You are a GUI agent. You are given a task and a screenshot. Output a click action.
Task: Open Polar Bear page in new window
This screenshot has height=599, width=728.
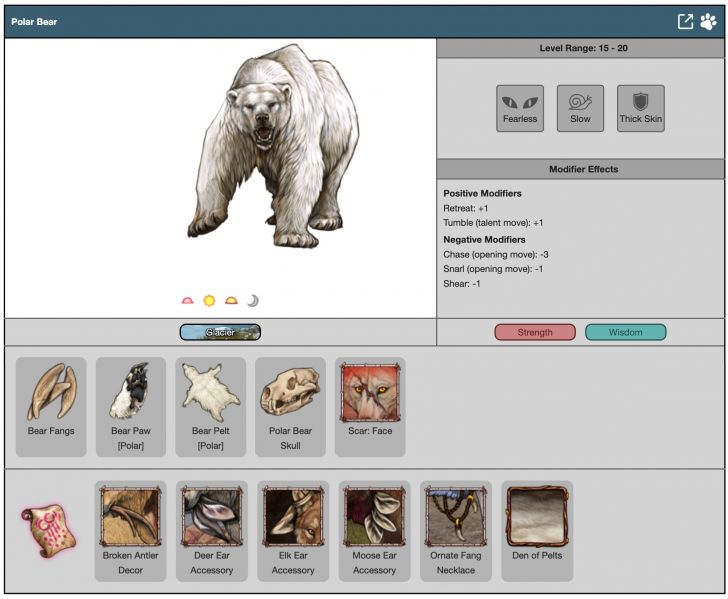coord(685,21)
